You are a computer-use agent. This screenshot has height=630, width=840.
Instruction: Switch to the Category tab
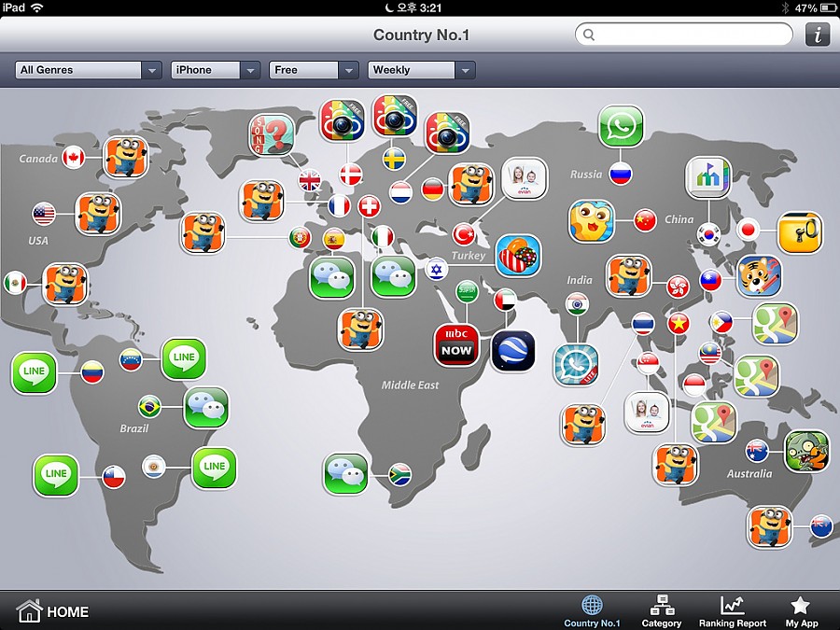(x=662, y=611)
